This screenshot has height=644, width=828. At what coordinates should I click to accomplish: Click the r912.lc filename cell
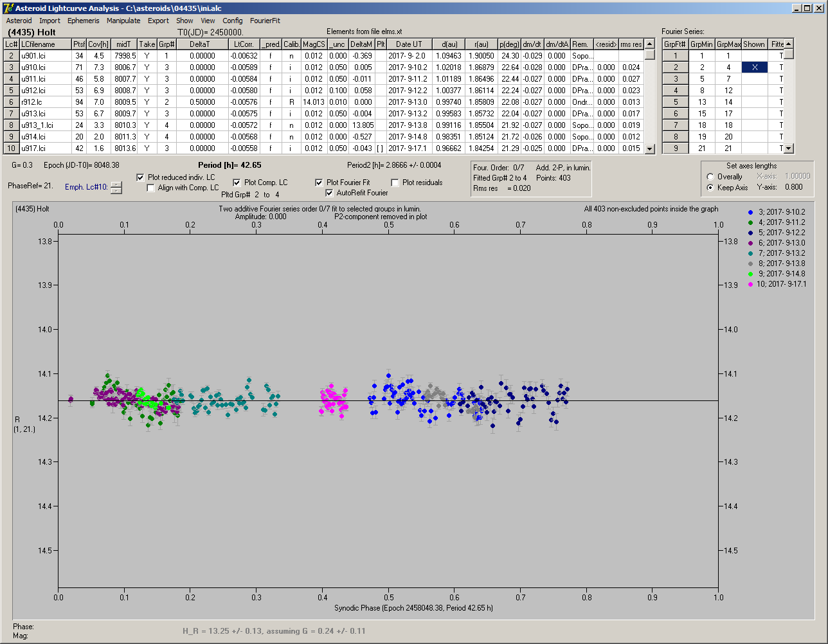(x=45, y=102)
